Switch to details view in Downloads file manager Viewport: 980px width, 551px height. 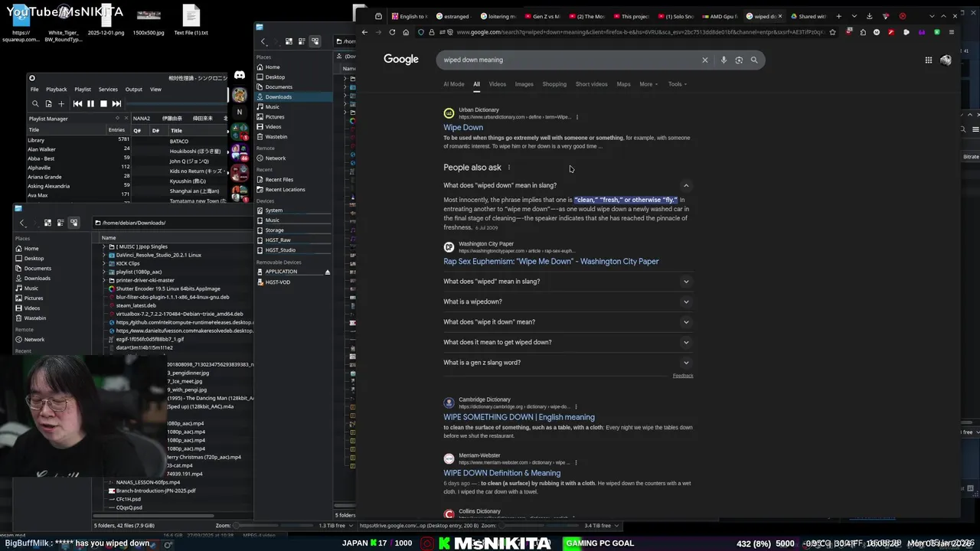(73, 223)
